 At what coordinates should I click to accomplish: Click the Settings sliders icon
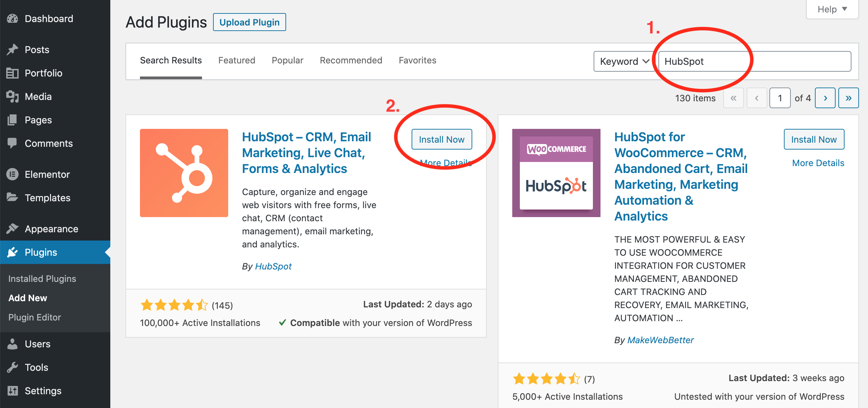click(12, 391)
